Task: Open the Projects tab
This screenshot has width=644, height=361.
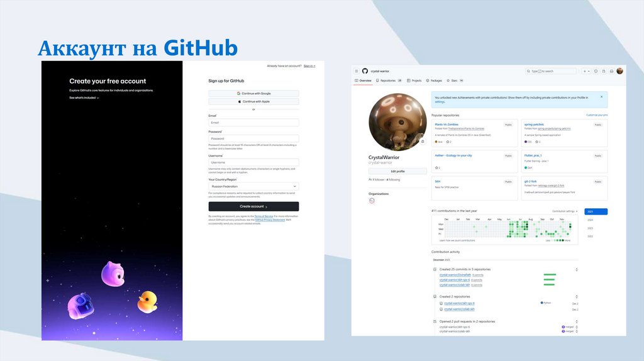Action: tap(414, 81)
